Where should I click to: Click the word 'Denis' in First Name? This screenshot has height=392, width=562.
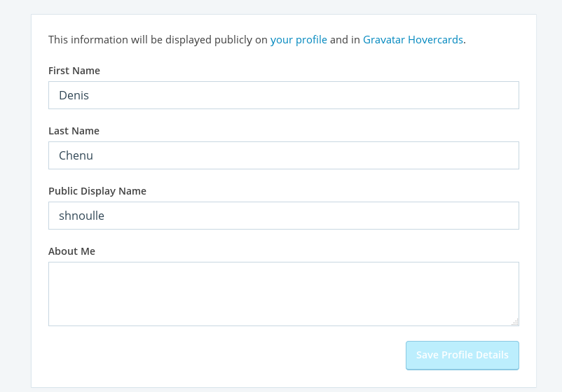click(x=74, y=95)
